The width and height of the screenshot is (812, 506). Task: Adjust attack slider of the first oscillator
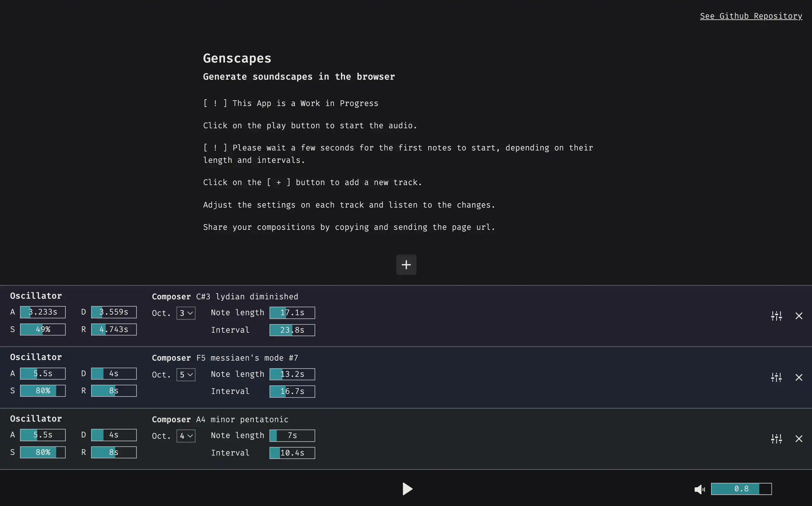click(x=43, y=312)
